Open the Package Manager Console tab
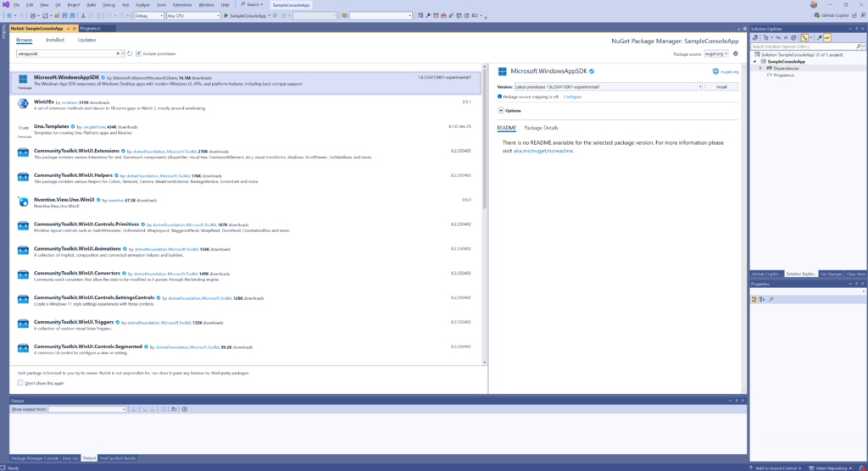 35,458
